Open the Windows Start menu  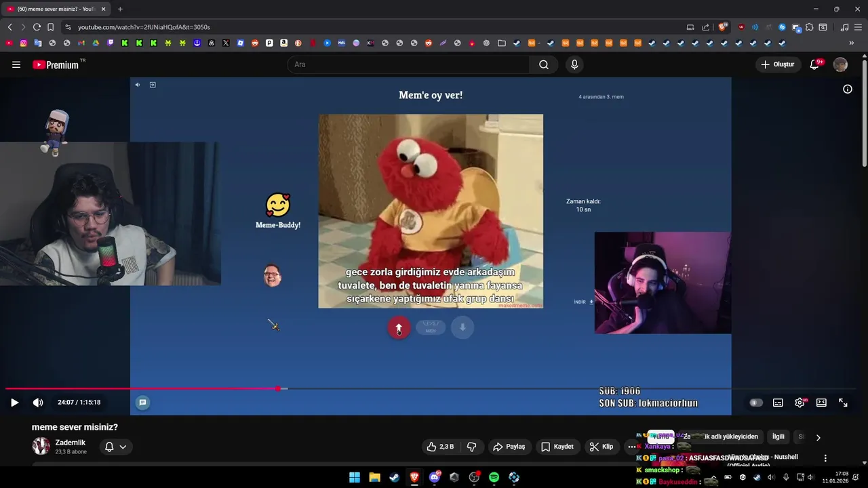[355, 477]
